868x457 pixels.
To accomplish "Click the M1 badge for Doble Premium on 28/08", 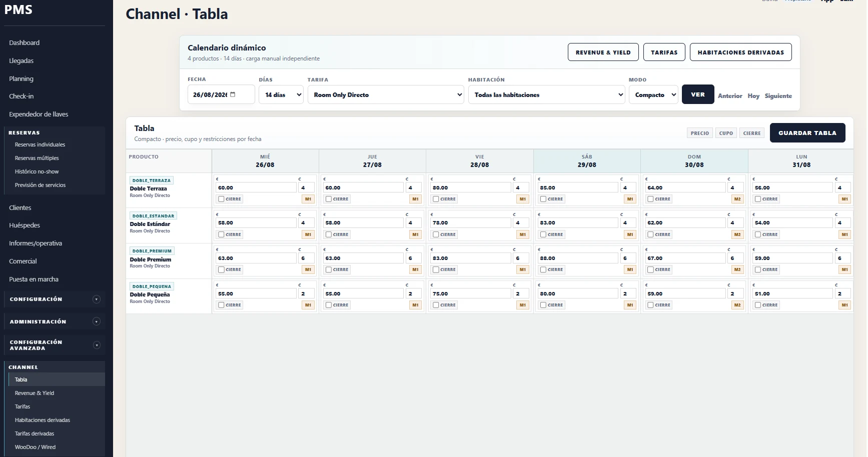I will tap(523, 269).
